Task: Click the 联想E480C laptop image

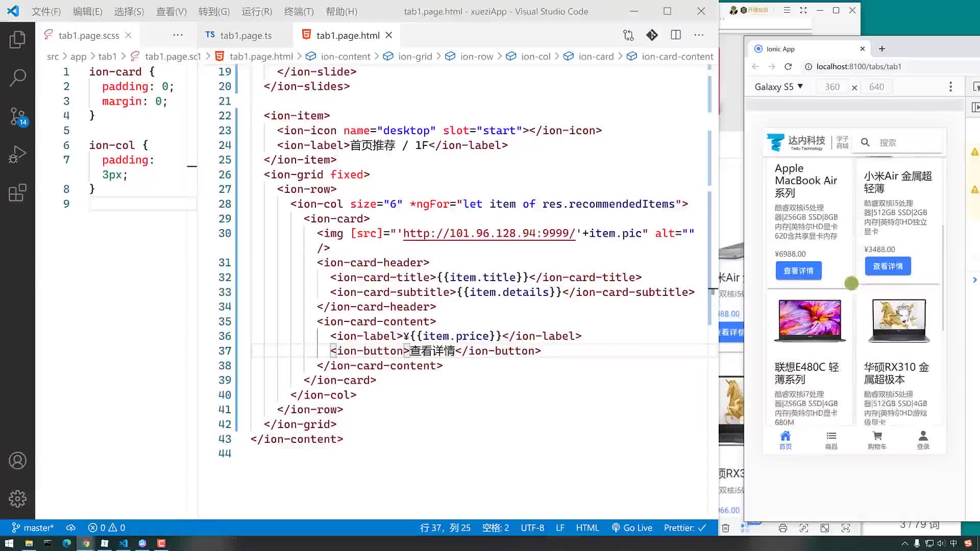Action: pyautogui.click(x=810, y=320)
